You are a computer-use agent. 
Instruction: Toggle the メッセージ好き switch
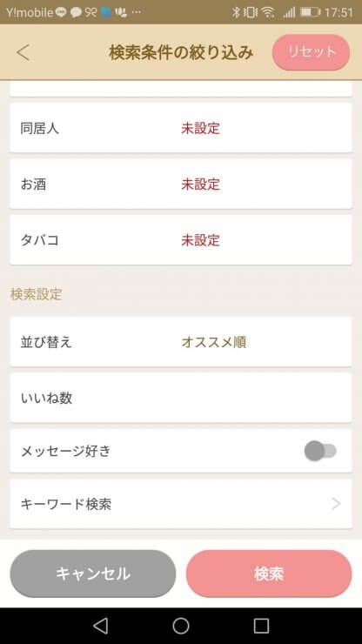pos(320,451)
